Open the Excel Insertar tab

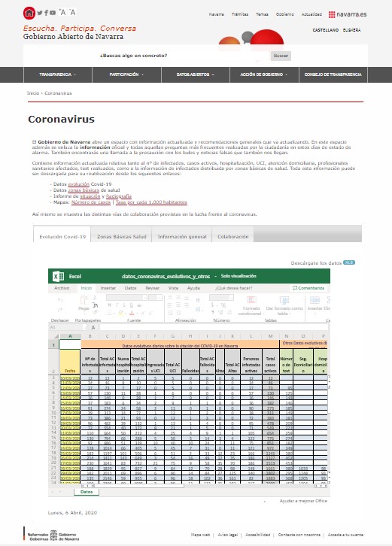click(108, 288)
